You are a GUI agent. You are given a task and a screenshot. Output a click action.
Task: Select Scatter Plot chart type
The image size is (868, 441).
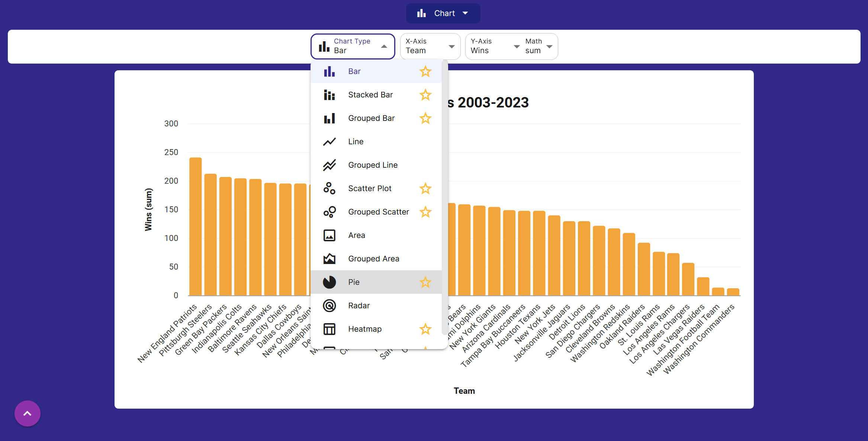376,189
